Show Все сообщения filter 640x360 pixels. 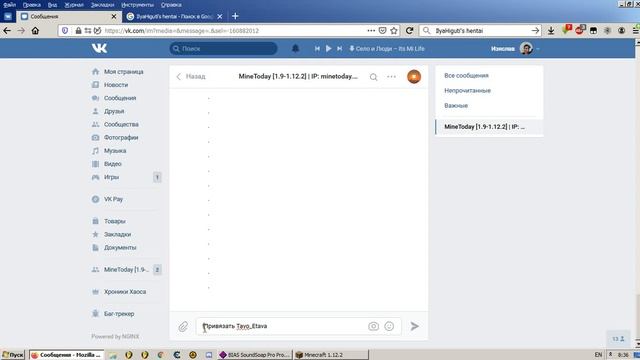466,76
